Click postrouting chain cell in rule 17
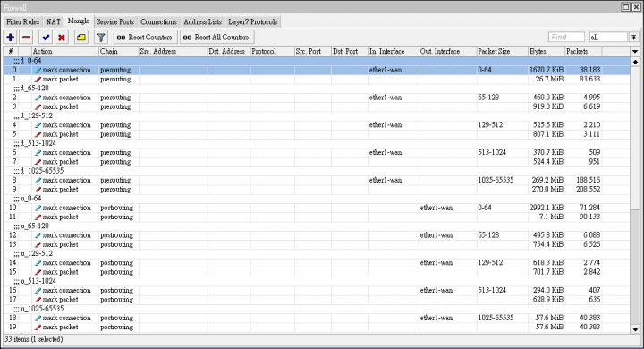Image resolution: width=644 pixels, height=349 pixels. [116, 299]
